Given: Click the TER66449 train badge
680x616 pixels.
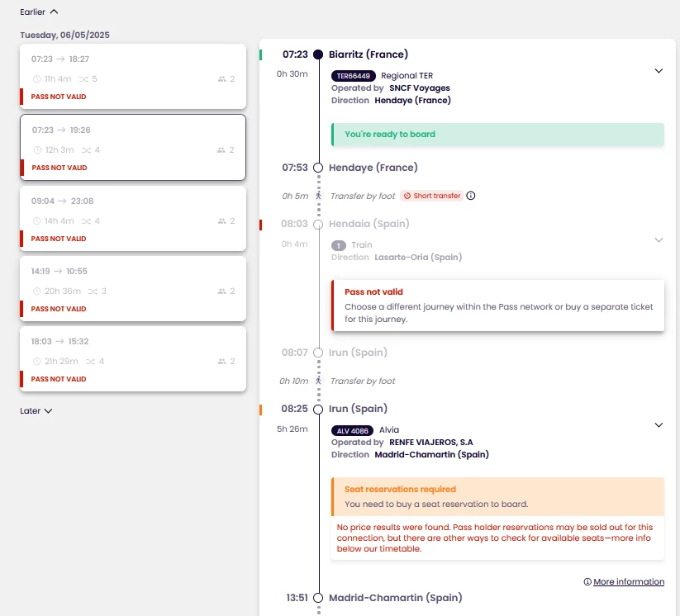Looking at the screenshot, I should [x=353, y=76].
